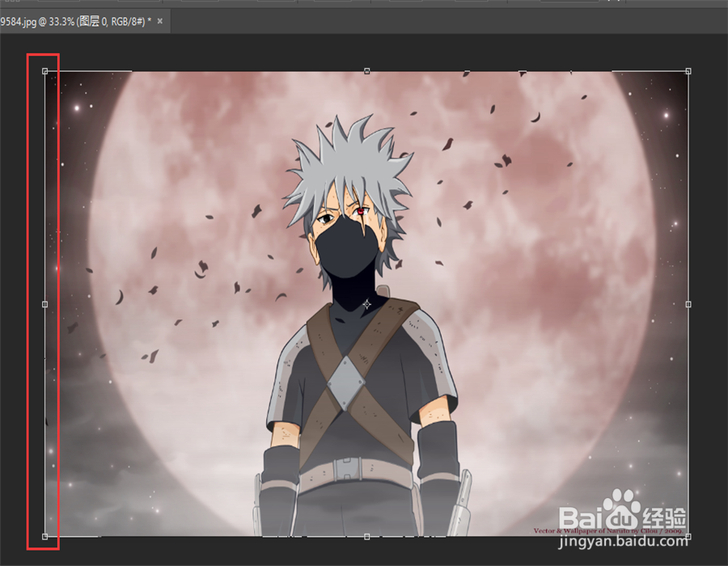Click the bottom-left transform handle
This screenshot has height=566, width=728.
click(45, 536)
